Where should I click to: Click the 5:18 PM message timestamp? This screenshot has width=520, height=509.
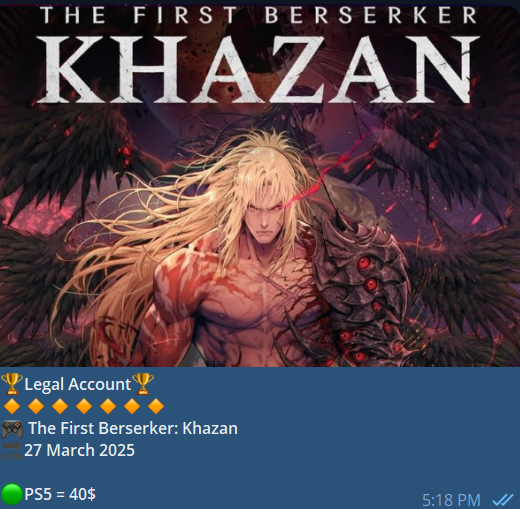pyautogui.click(x=451, y=500)
